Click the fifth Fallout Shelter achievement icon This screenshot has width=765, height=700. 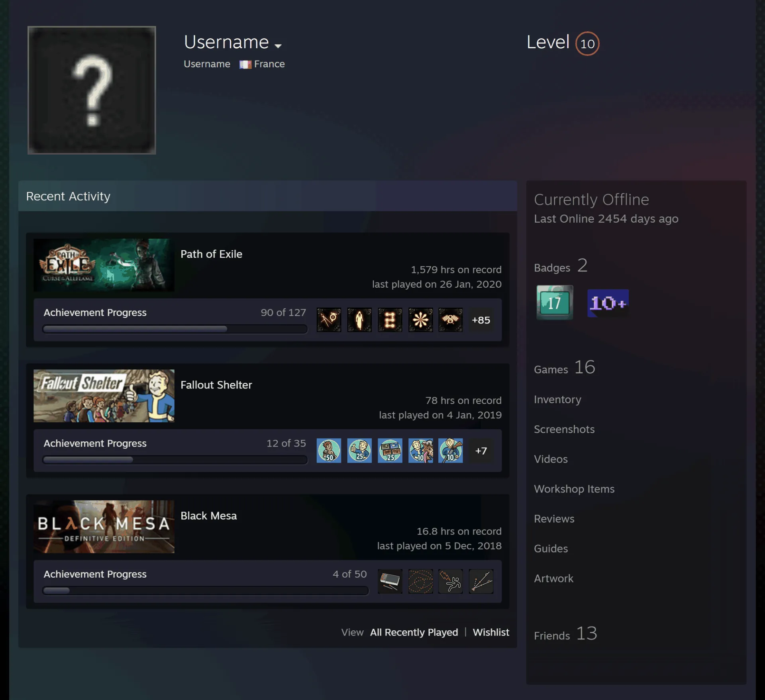pos(451,451)
